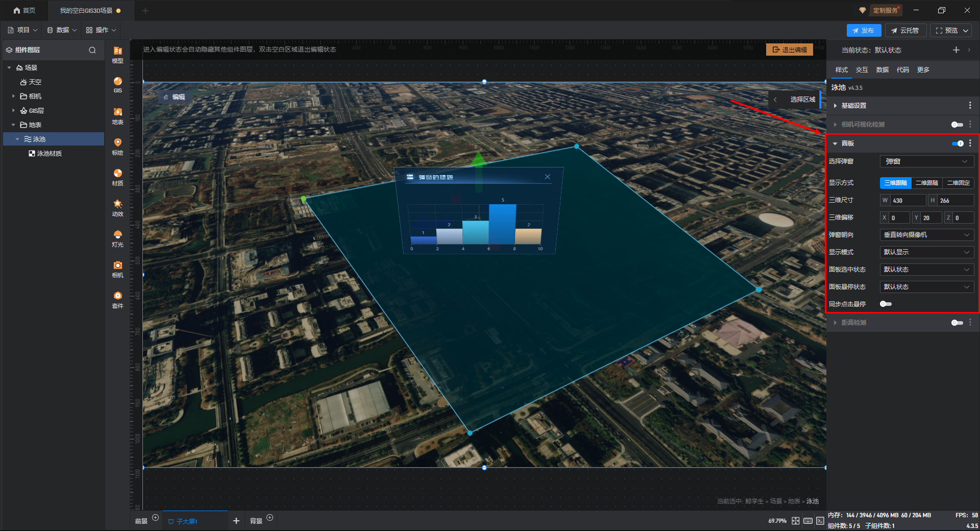980x531 pixels.
Task: Turn on 同步点击悬停 switch
Action: click(x=886, y=304)
